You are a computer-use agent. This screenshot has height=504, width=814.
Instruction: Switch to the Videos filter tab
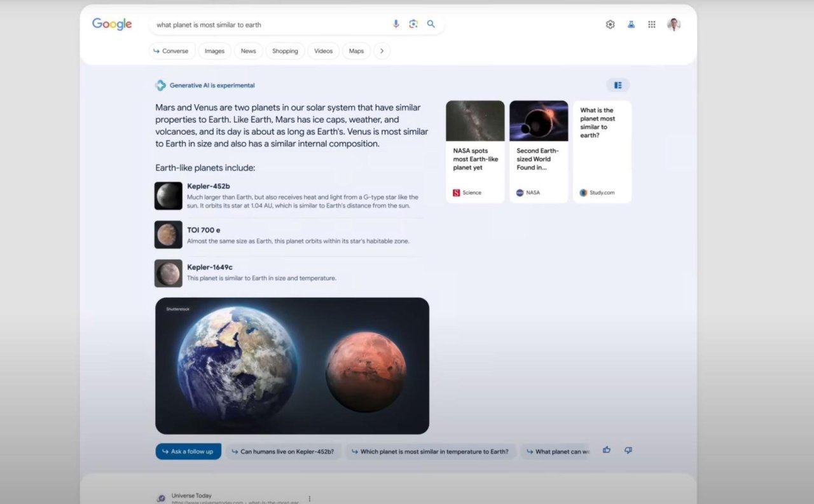(x=323, y=51)
